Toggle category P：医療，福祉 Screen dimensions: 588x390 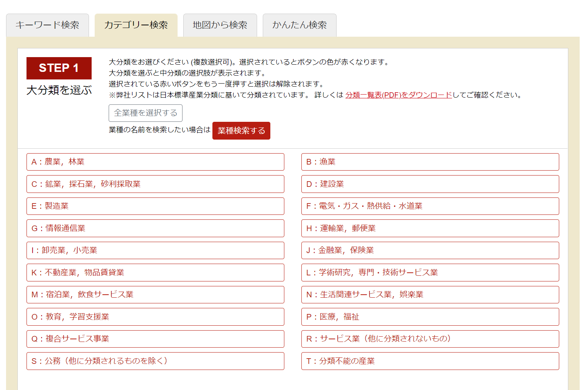[430, 317]
